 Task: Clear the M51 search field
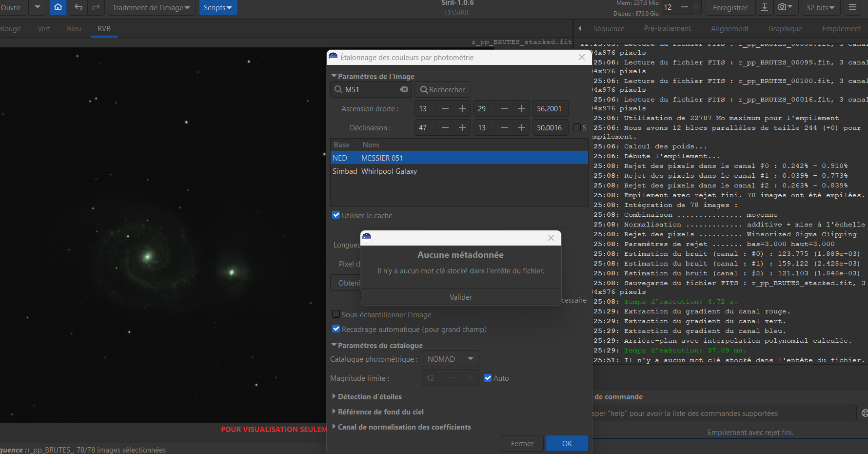(404, 89)
